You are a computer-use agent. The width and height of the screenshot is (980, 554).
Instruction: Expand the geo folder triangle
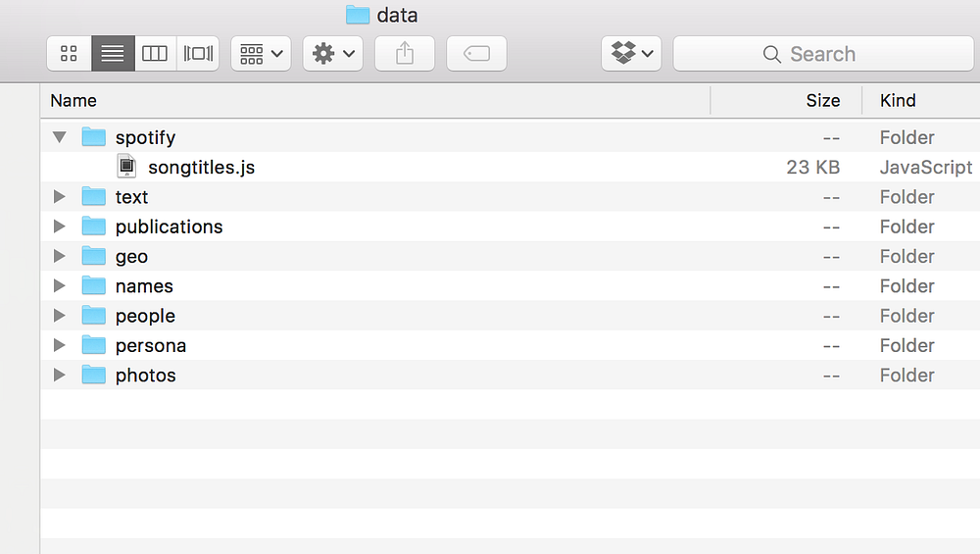pyautogui.click(x=60, y=256)
